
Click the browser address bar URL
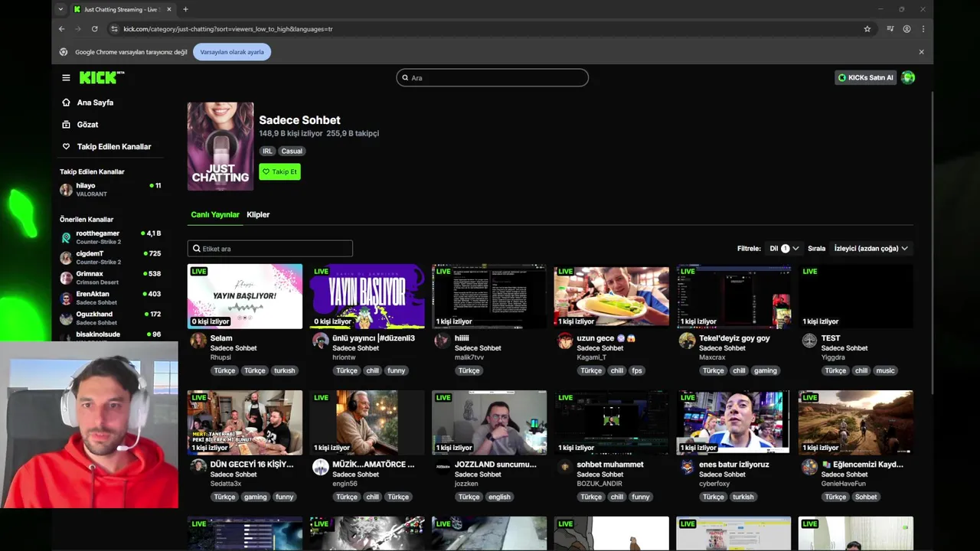227,29
